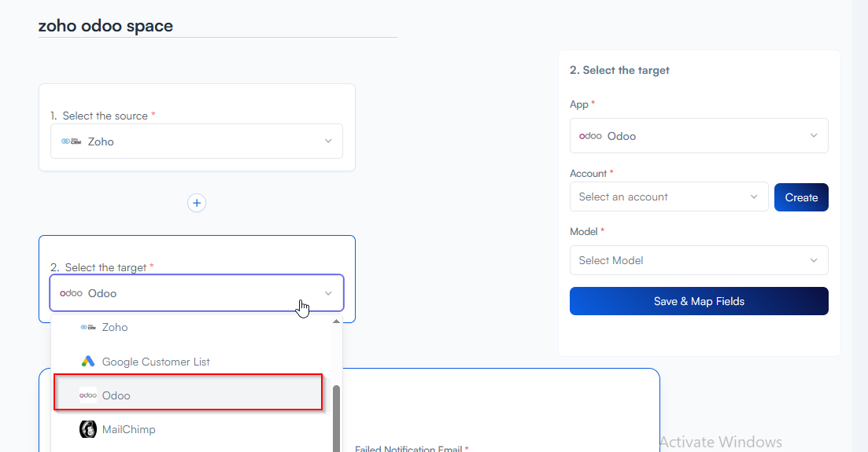868x452 pixels.
Task: Open the 'Select an account' dropdown
Action: pyautogui.click(x=668, y=197)
